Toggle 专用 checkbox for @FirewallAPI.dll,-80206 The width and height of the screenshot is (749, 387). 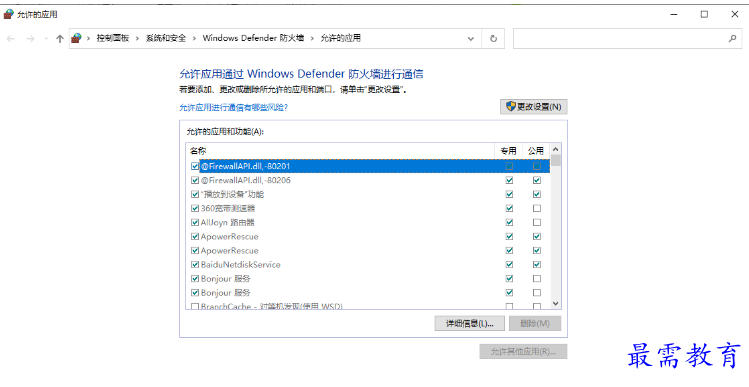[x=509, y=180]
